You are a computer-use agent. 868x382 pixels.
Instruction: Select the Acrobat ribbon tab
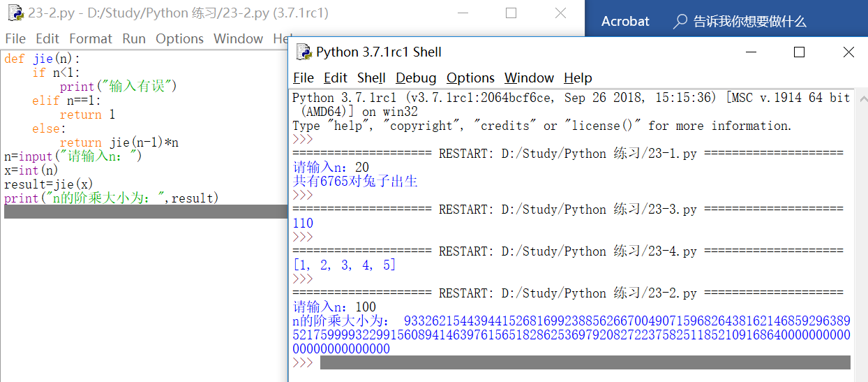(625, 22)
